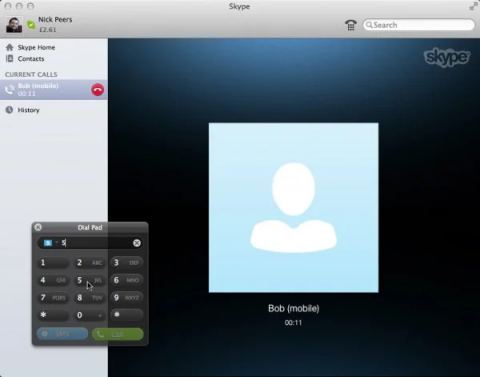
Task: Close the Dial Pad panel
Action: pos(38,227)
